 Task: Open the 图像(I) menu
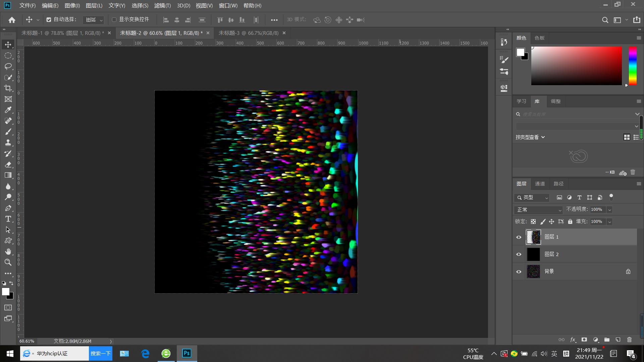tap(72, 6)
